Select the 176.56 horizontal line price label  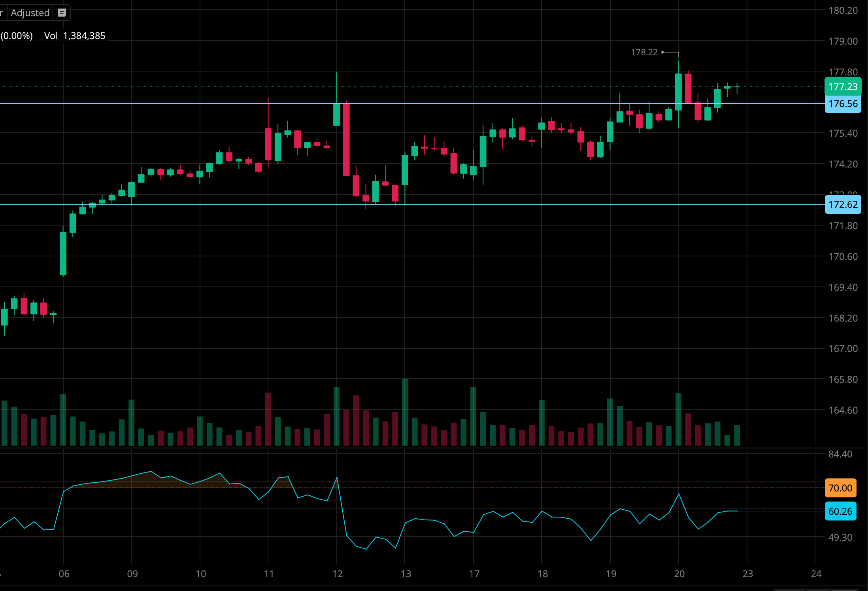pyautogui.click(x=843, y=104)
